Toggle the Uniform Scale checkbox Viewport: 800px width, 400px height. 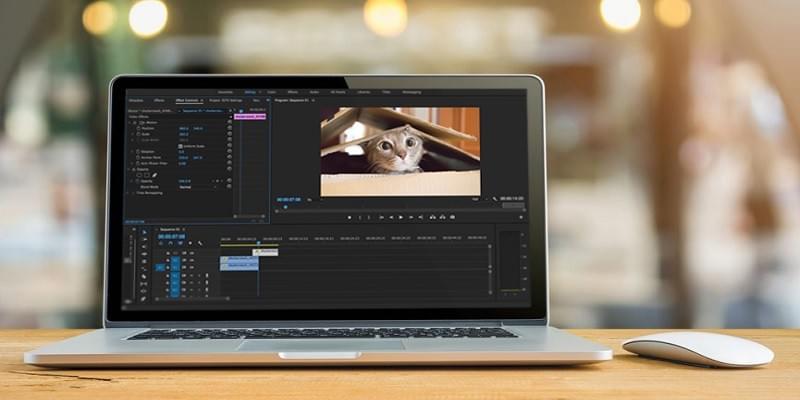pos(180,146)
